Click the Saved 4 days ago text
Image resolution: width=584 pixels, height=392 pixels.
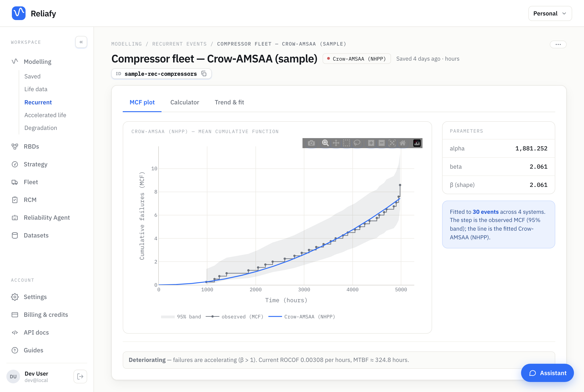point(418,59)
